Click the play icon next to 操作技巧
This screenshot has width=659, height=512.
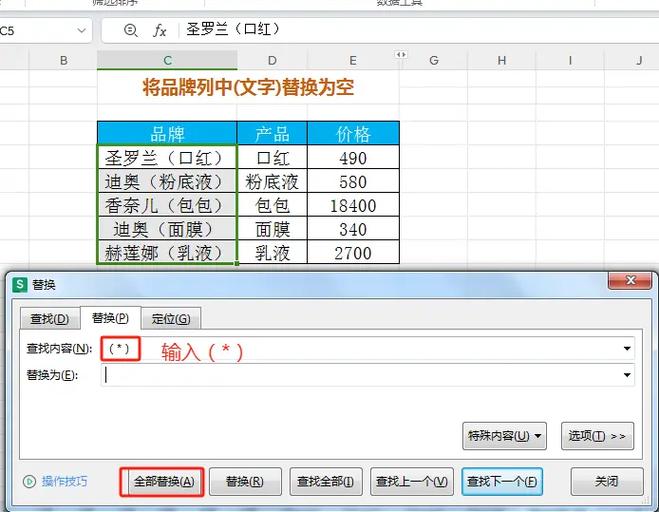tap(29, 481)
